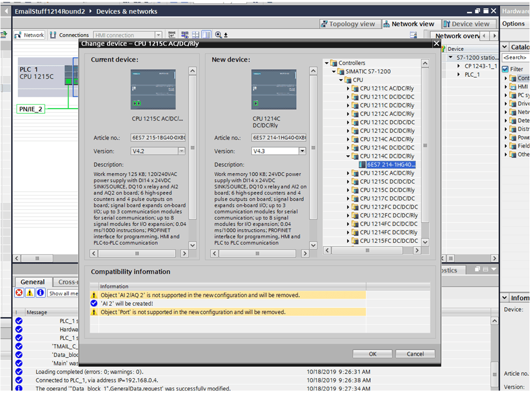Open the Network overview tab
Viewport: 532px width, 393px height.
point(456,36)
